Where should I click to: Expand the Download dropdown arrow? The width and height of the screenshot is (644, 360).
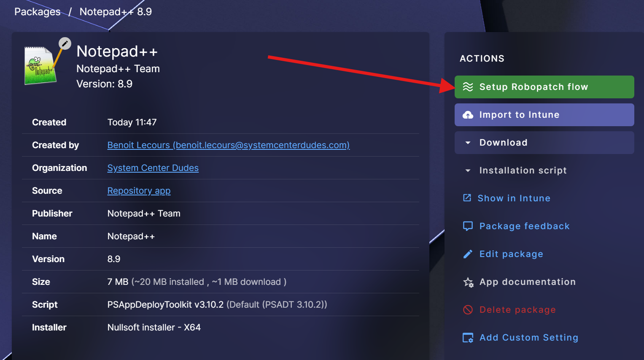[x=468, y=143]
